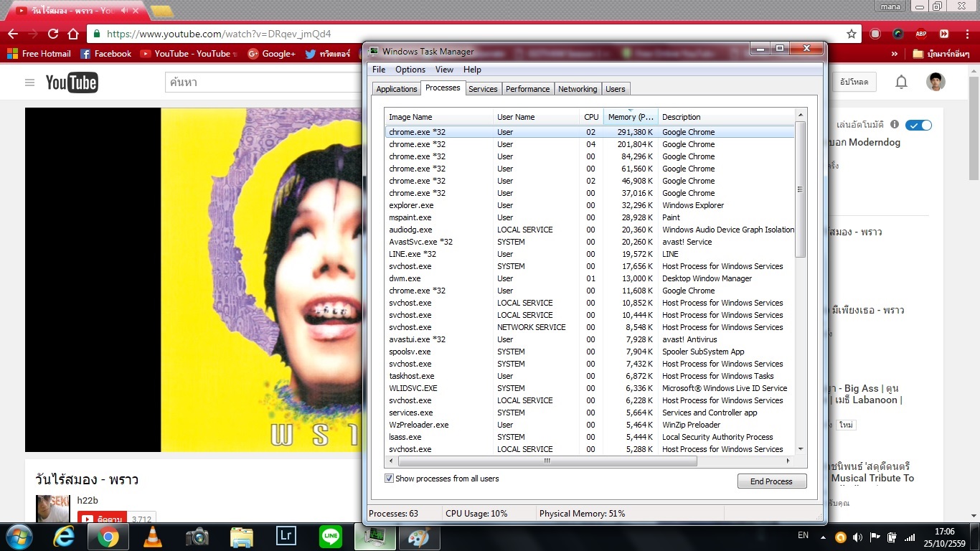Open Task Manager File menu

click(x=379, y=70)
